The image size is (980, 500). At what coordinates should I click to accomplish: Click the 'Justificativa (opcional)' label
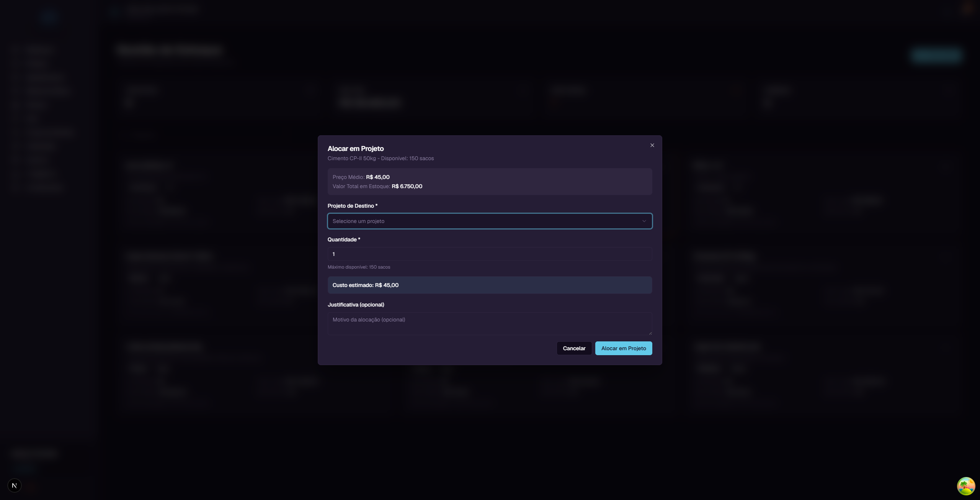point(356,305)
